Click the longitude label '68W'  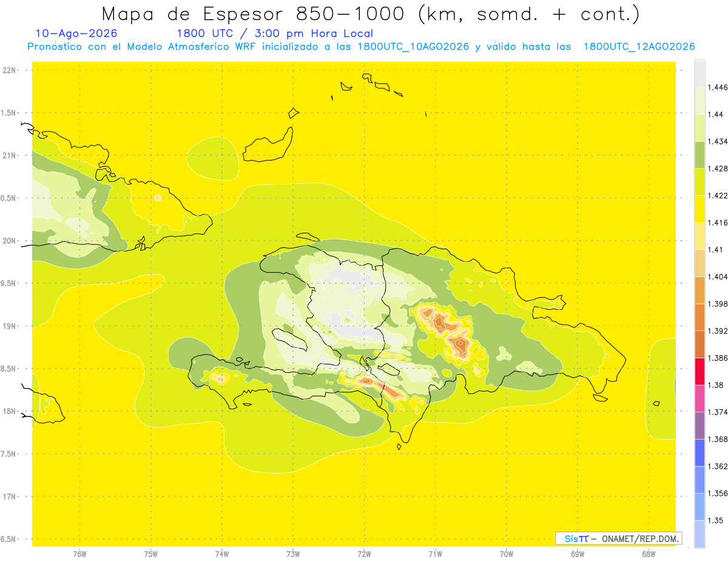pyautogui.click(x=649, y=554)
